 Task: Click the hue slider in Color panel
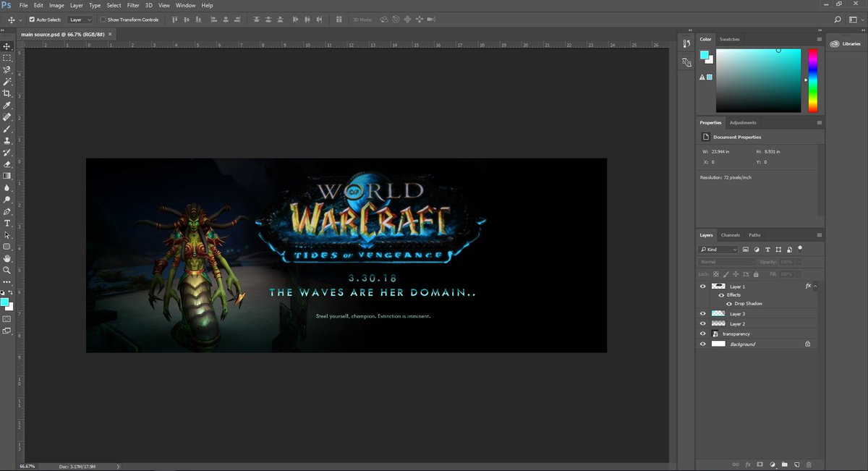click(x=813, y=80)
